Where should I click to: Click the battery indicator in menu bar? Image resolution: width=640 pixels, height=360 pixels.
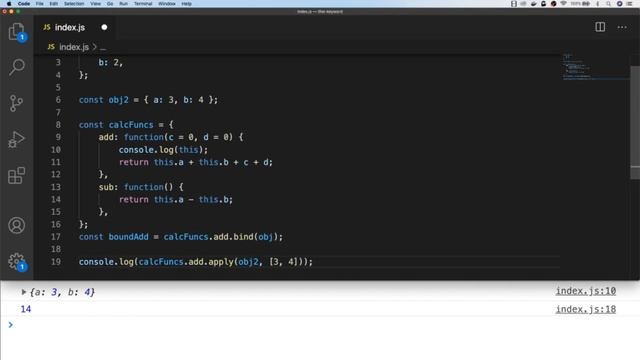pyautogui.click(x=586, y=4)
